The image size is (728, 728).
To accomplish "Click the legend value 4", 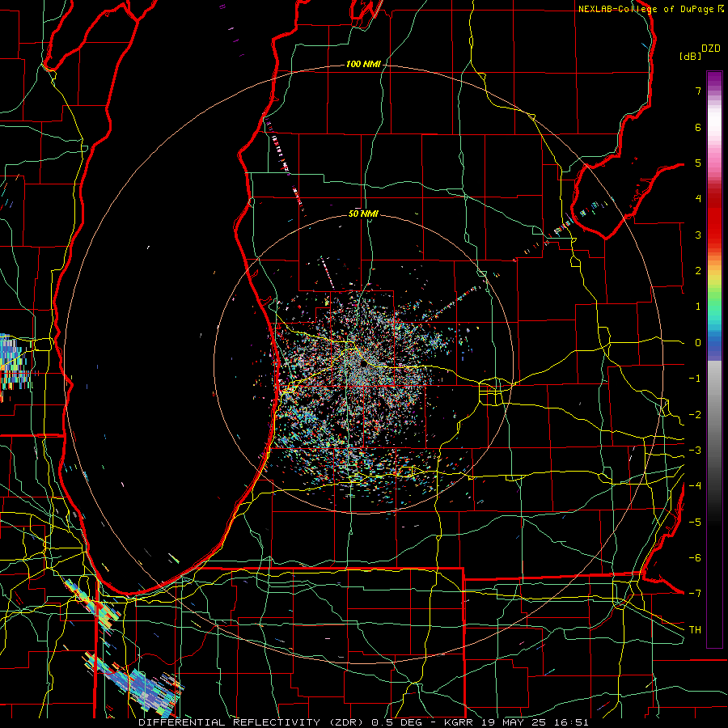I will (698, 199).
